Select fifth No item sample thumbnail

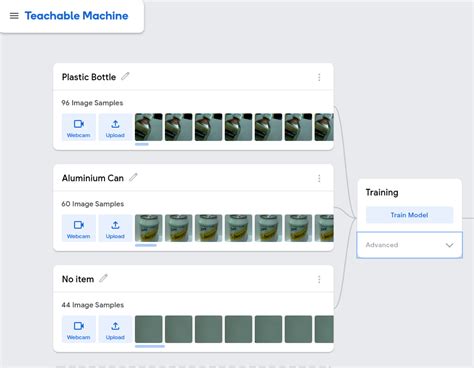pyautogui.click(x=269, y=329)
